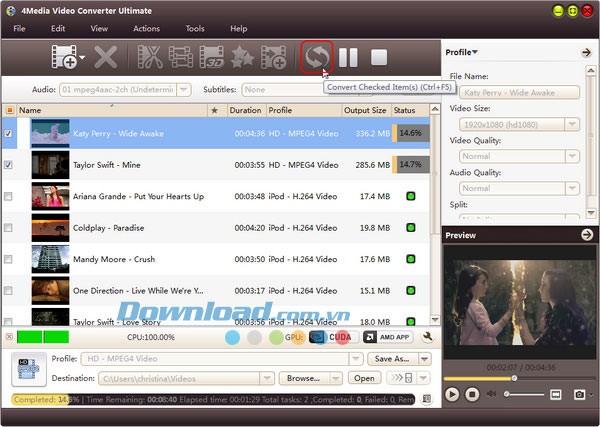The image size is (600, 427).
Task: Start Convert Checked Items button
Action: pos(317,57)
